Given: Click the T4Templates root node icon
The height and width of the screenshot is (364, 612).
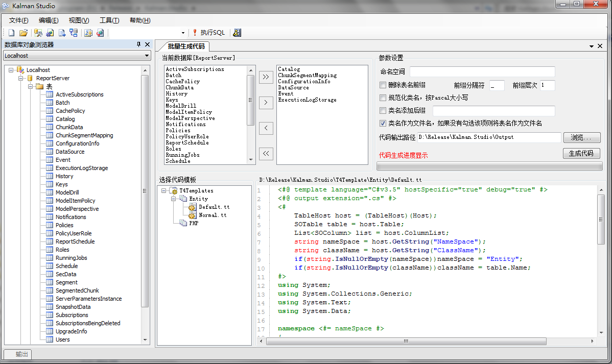Looking at the screenshot, I should click(x=174, y=191).
